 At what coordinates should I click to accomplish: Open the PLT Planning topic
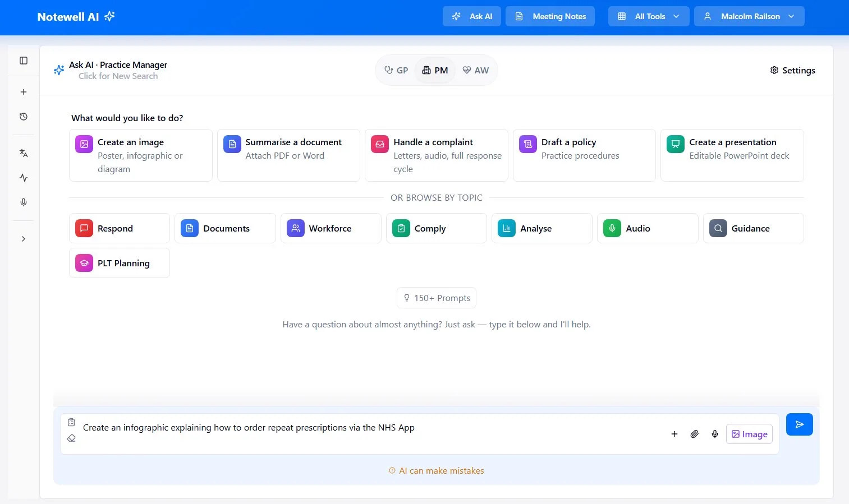[120, 263]
